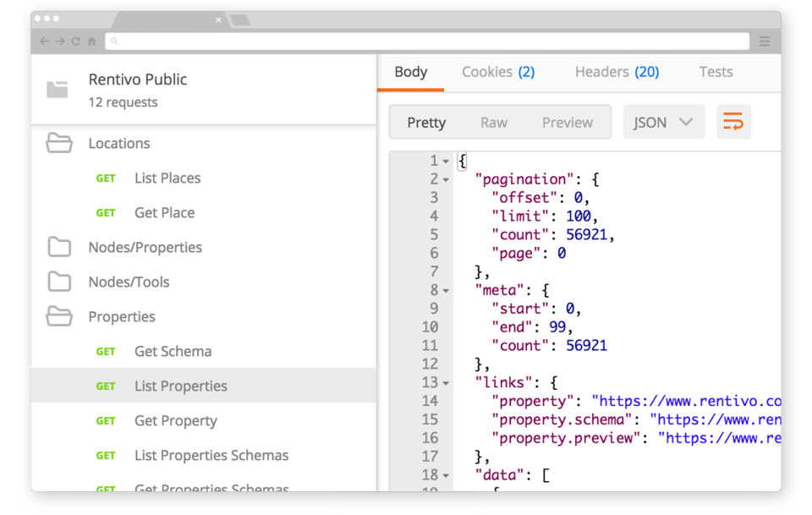Collapse the "pagination" block on line 2
Screen dimensions: 812x515
(446, 180)
